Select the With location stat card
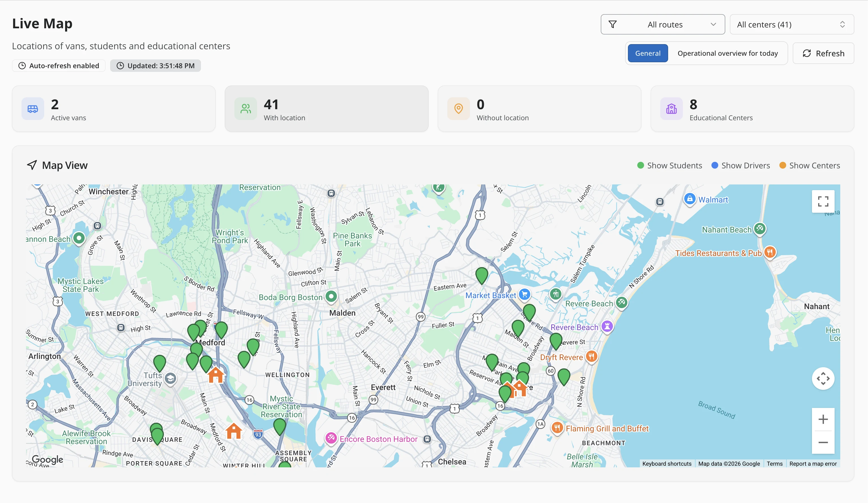The height and width of the screenshot is (503, 868). 326,109
